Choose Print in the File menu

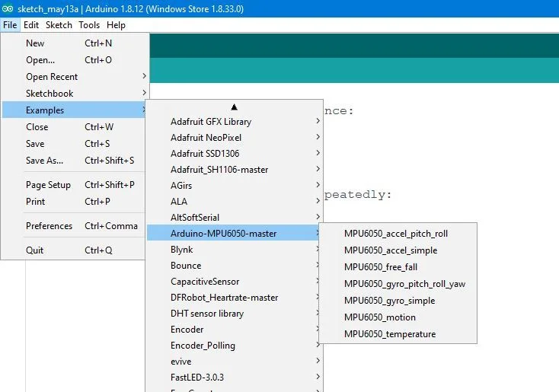click(75, 202)
